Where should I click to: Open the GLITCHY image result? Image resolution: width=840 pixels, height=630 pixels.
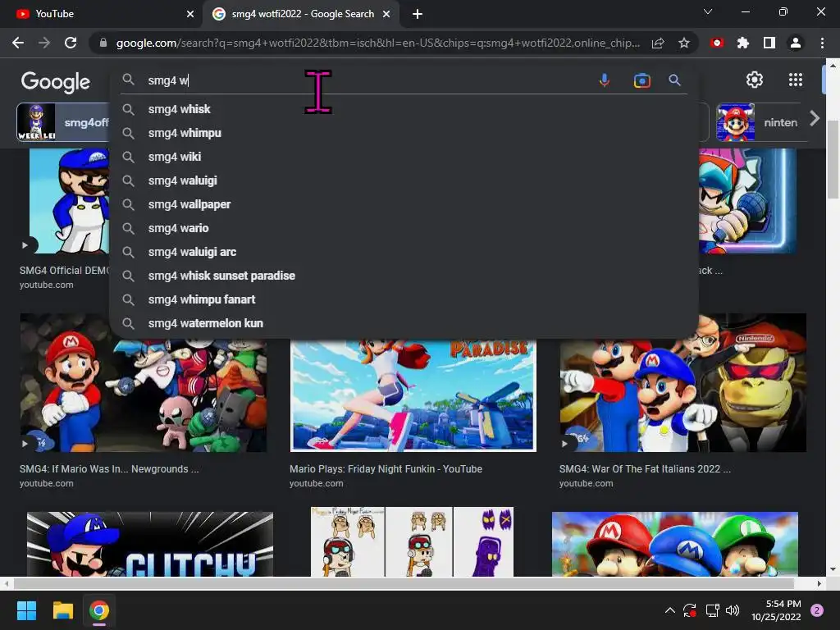tap(150, 544)
